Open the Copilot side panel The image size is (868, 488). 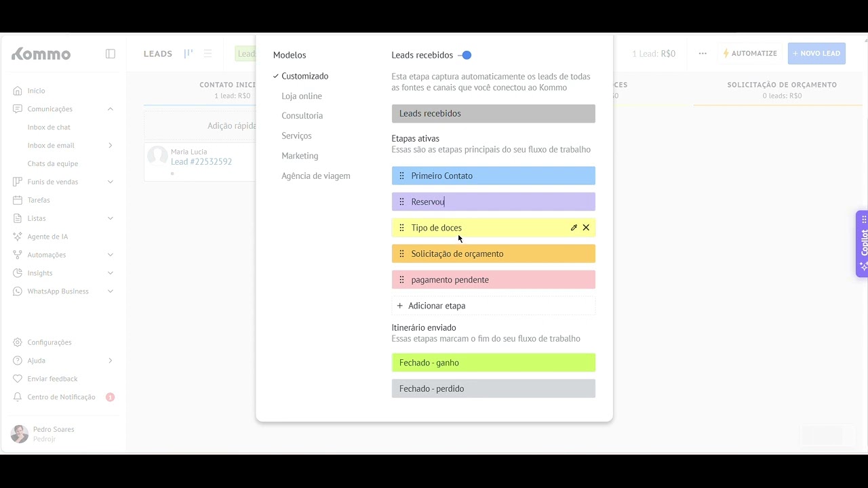pyautogui.click(x=863, y=243)
